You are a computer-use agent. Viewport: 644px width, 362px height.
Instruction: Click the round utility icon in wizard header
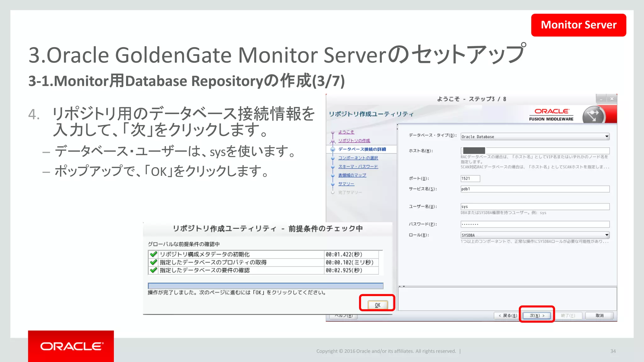coord(593,115)
